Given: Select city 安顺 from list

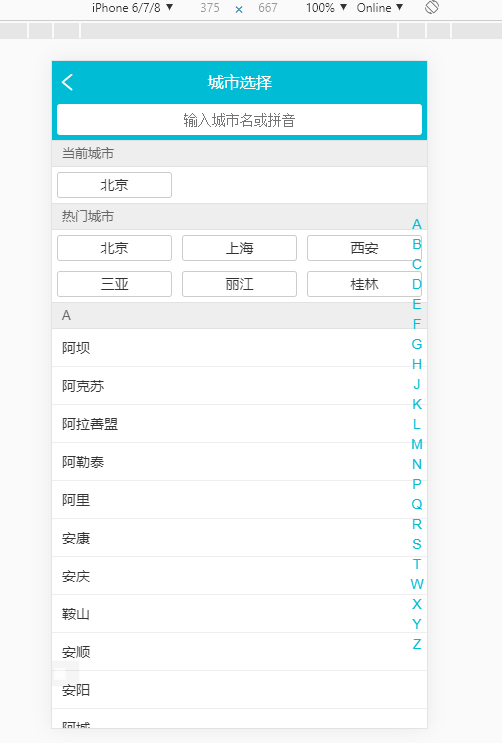Looking at the screenshot, I should coord(239,652).
